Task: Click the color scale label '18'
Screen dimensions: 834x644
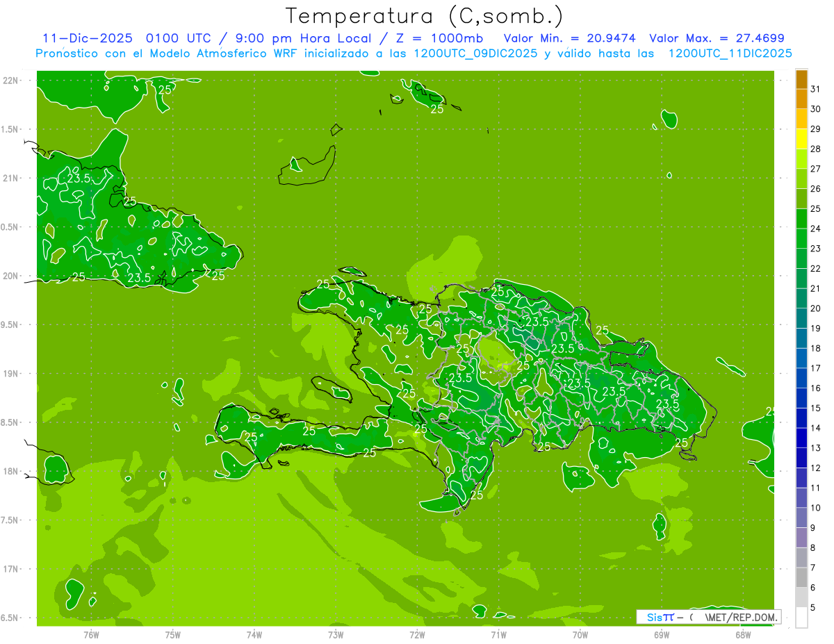Action: tap(816, 348)
